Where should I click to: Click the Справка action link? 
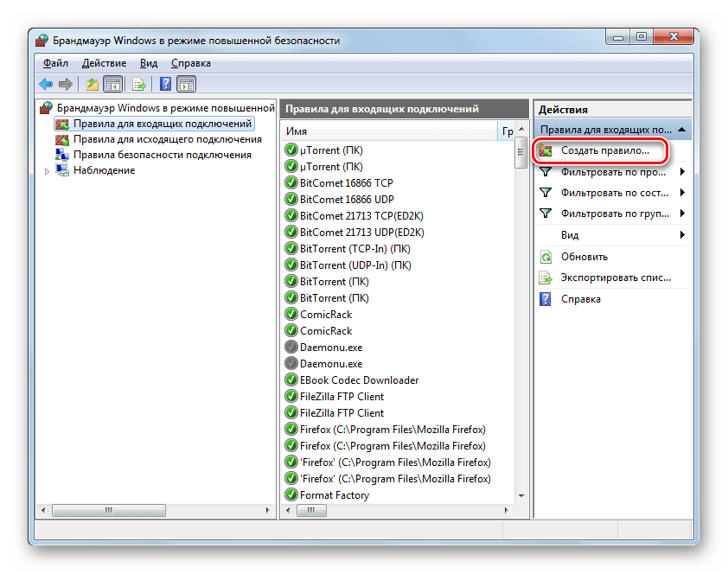580,299
